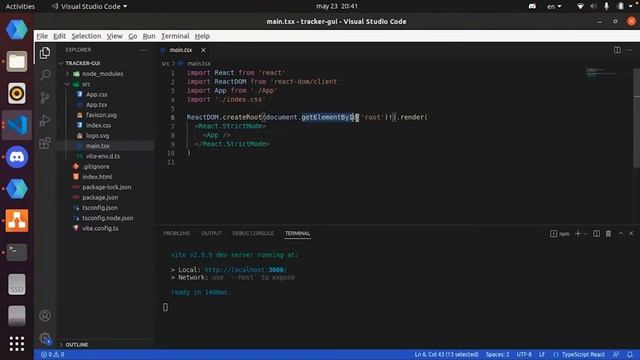
Task: Open Rhythmbox from the dock
Action: click(x=17, y=93)
